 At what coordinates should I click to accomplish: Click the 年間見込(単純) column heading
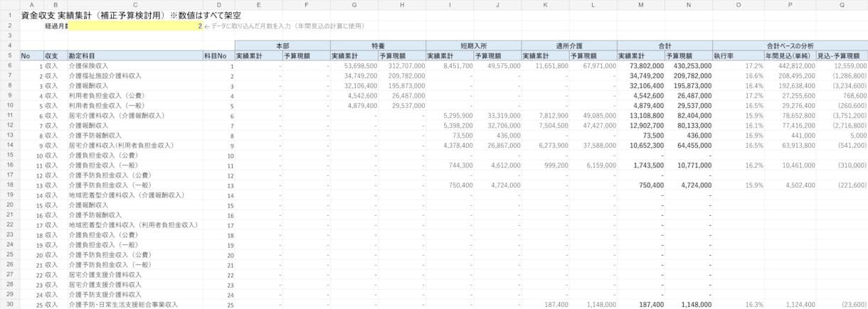pyautogui.click(x=790, y=55)
